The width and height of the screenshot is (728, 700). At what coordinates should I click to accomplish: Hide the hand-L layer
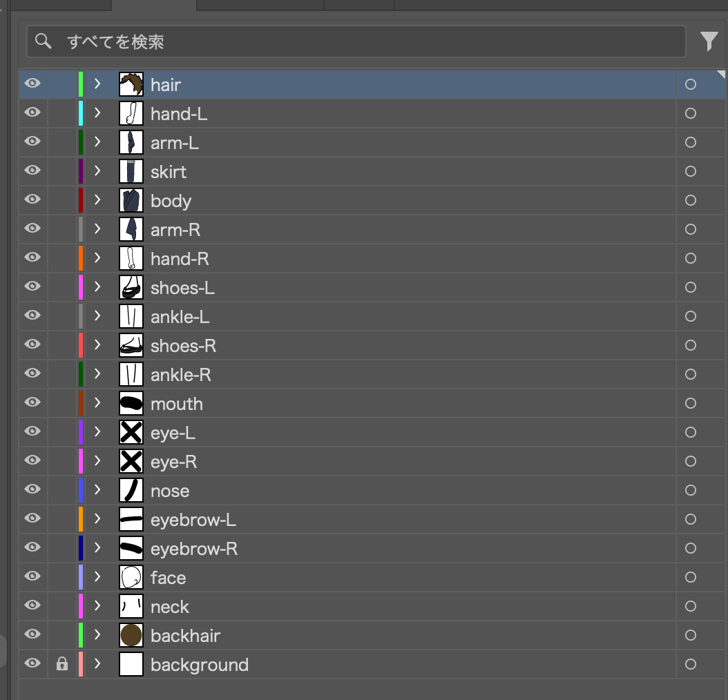click(32, 113)
